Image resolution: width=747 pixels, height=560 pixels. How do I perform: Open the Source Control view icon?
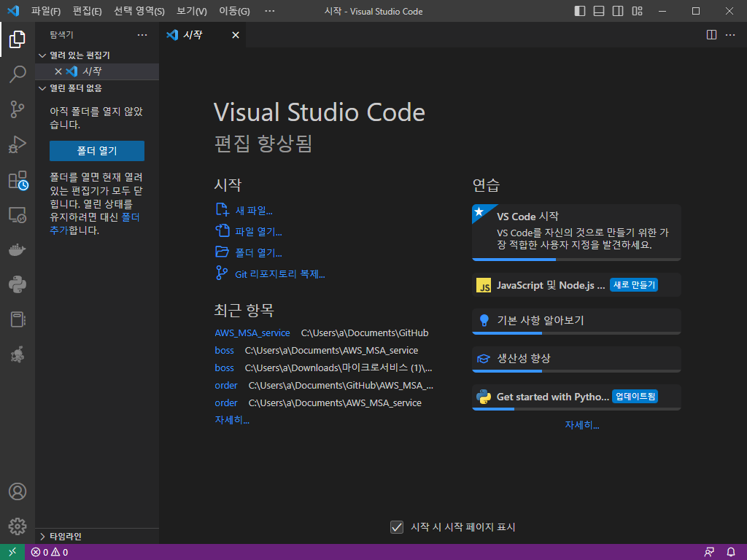18,109
